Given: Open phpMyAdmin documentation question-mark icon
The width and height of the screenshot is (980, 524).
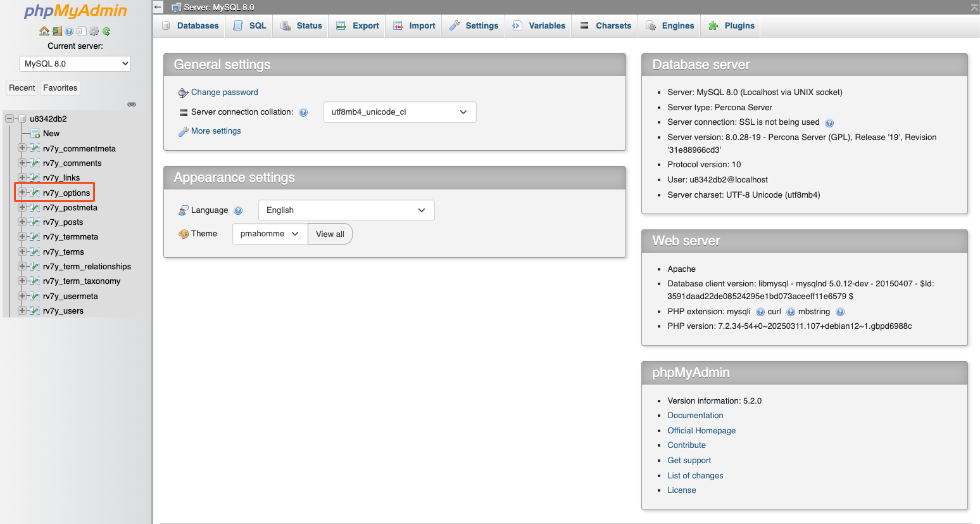Looking at the screenshot, I should click(69, 31).
